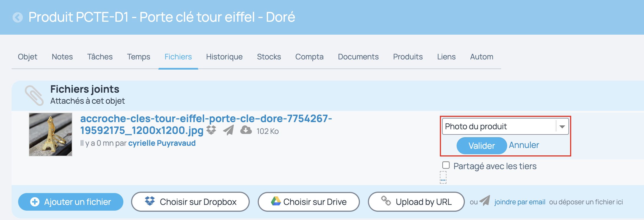Open the Stocks tab
644x220 pixels.
pos(269,57)
